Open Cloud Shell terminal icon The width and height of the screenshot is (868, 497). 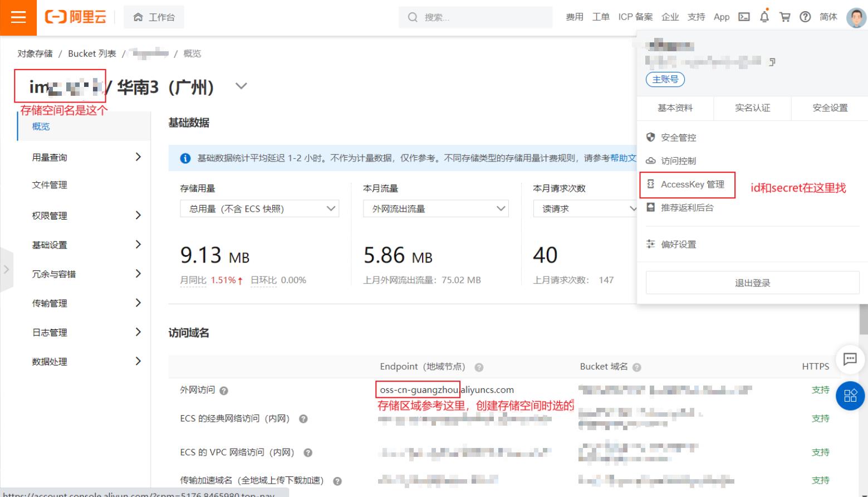click(x=744, y=17)
